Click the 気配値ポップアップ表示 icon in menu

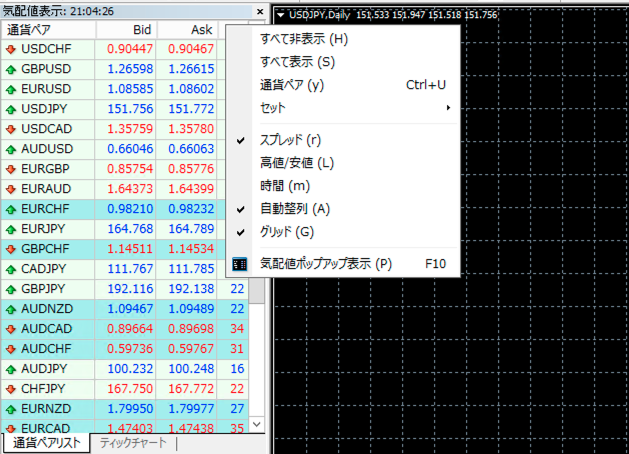click(241, 264)
